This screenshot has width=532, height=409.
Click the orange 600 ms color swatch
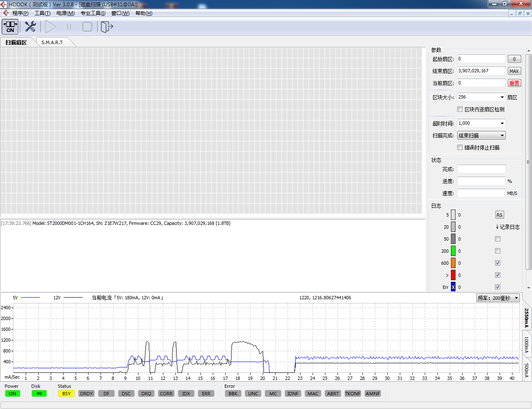[x=453, y=263]
